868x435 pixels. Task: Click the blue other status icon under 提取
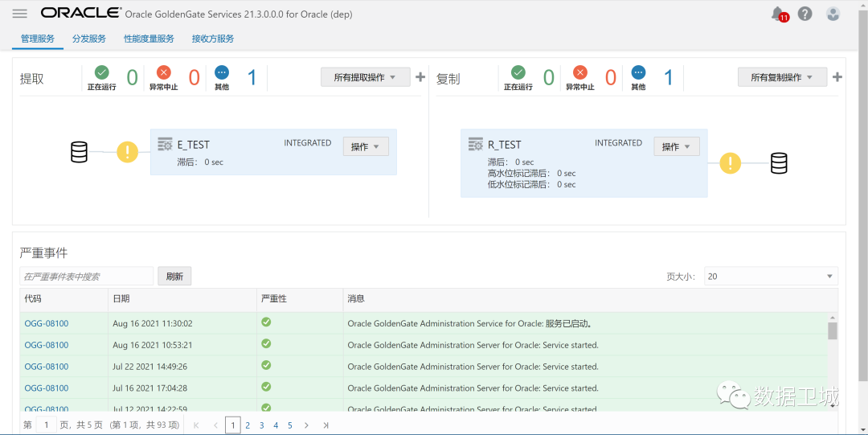point(222,72)
